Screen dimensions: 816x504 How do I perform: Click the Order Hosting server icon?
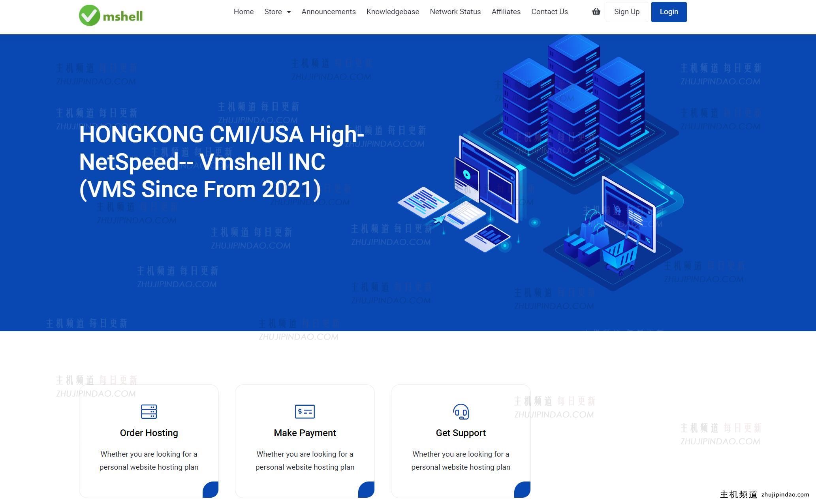click(148, 412)
